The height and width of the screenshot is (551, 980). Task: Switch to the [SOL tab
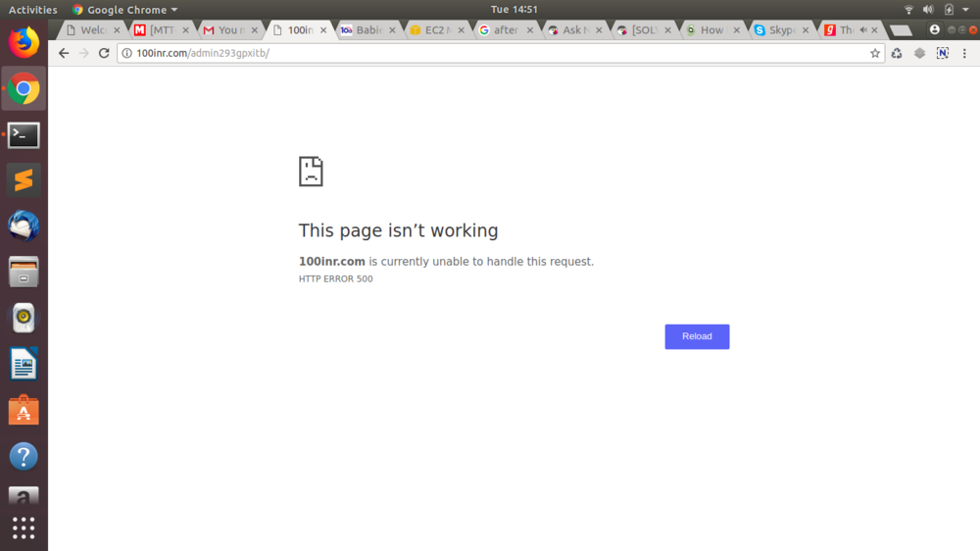pyautogui.click(x=643, y=30)
